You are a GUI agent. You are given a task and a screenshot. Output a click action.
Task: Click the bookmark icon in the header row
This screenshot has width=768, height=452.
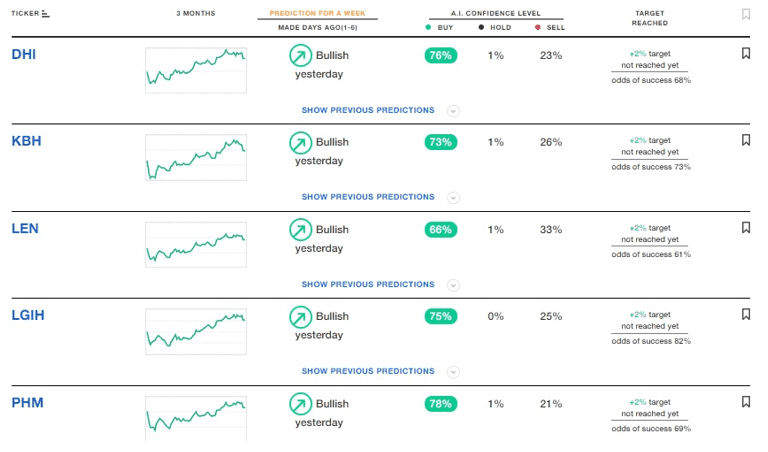745,14
